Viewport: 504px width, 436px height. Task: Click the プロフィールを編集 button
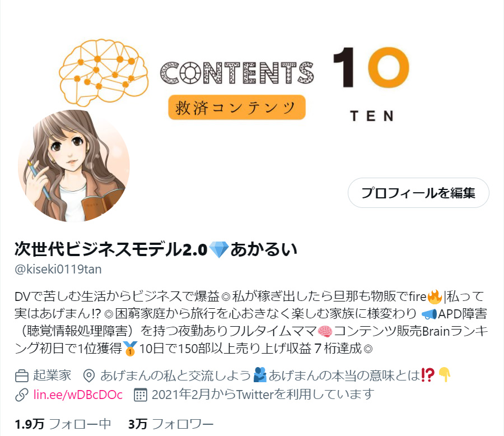click(x=418, y=193)
